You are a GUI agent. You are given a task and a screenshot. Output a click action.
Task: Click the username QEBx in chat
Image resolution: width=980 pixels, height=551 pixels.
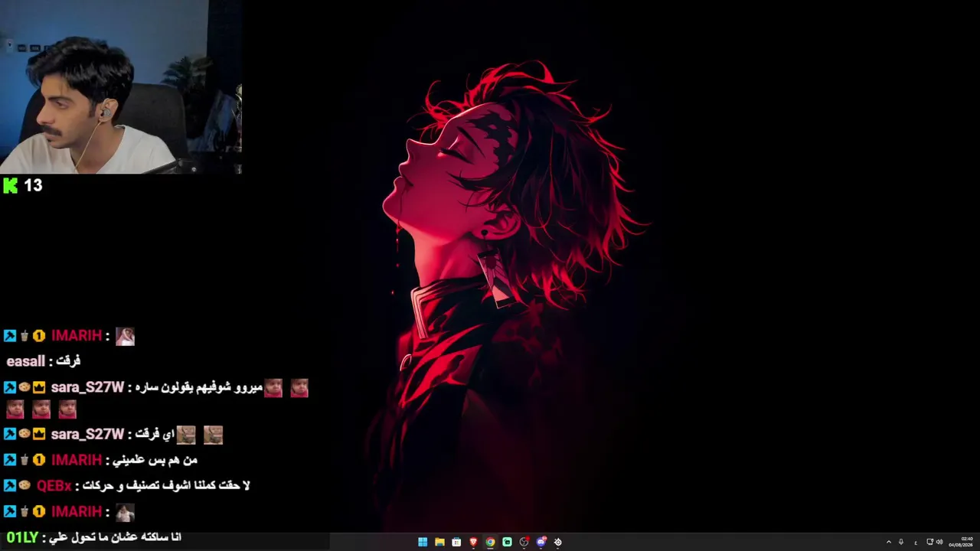pos(54,486)
